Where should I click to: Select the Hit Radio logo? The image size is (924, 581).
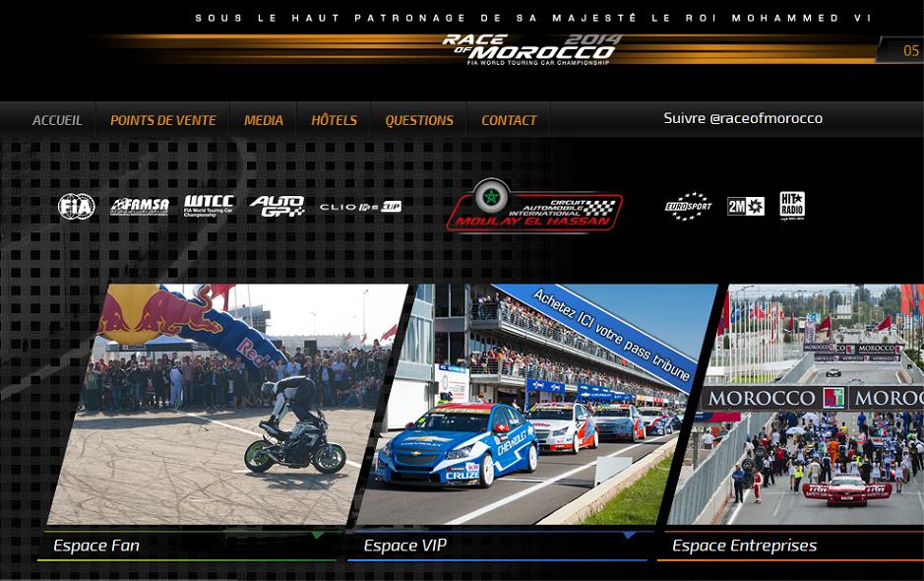click(x=792, y=206)
